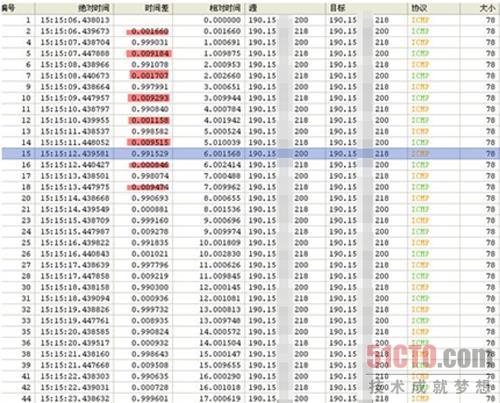The height and width of the screenshot is (403, 500).
Task: Click relative time 5.010039 cell
Action: point(222,143)
